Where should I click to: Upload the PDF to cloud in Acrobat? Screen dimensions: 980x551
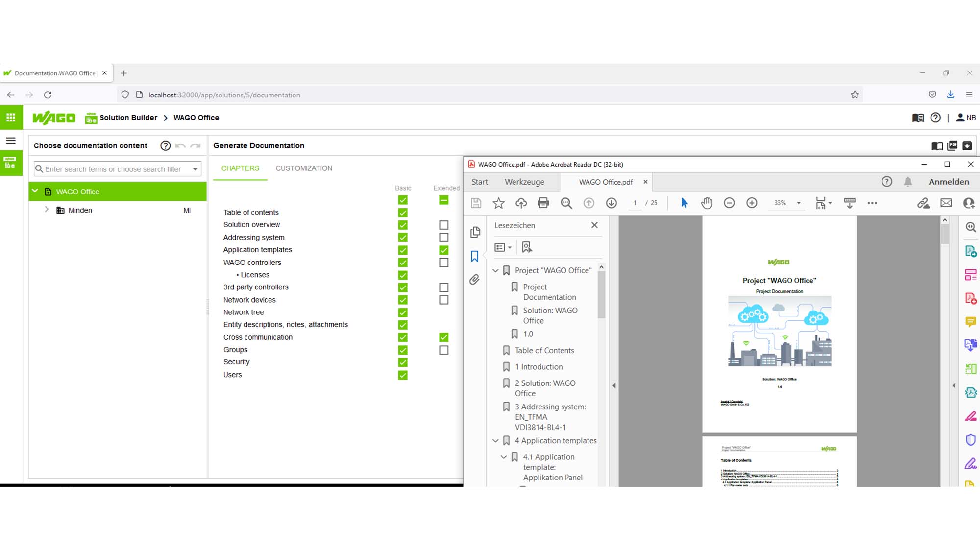tap(521, 203)
